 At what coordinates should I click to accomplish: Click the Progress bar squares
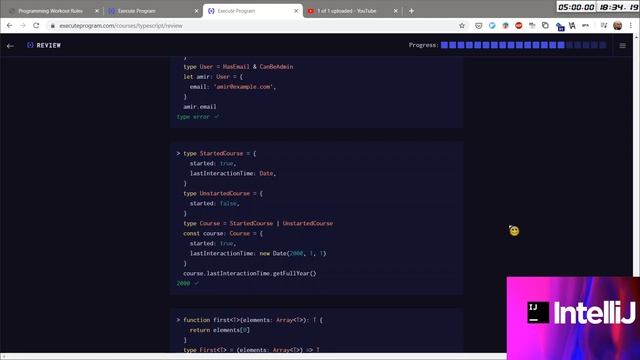coord(524,45)
